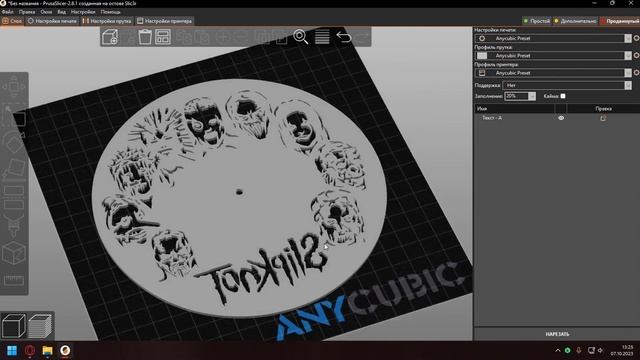The height and width of the screenshot is (360, 640).
Task: Switch to the Стол tab
Action: click(12, 21)
